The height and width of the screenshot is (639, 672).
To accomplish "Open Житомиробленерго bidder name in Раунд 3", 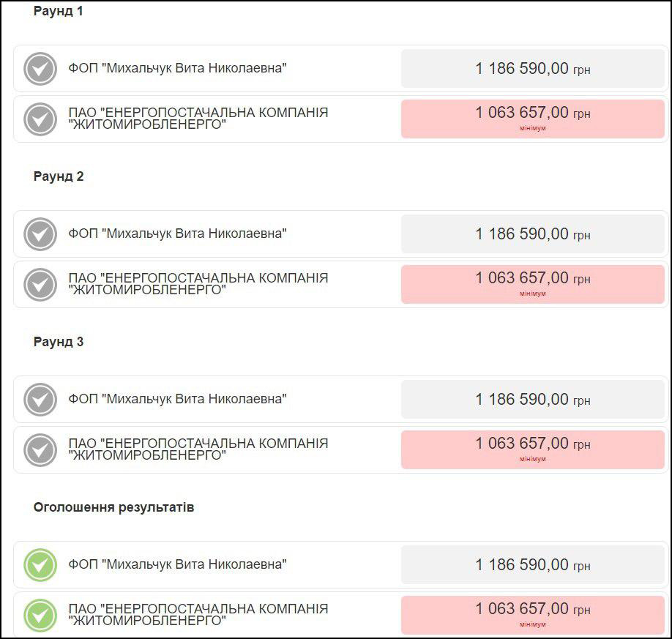I will tap(198, 449).
